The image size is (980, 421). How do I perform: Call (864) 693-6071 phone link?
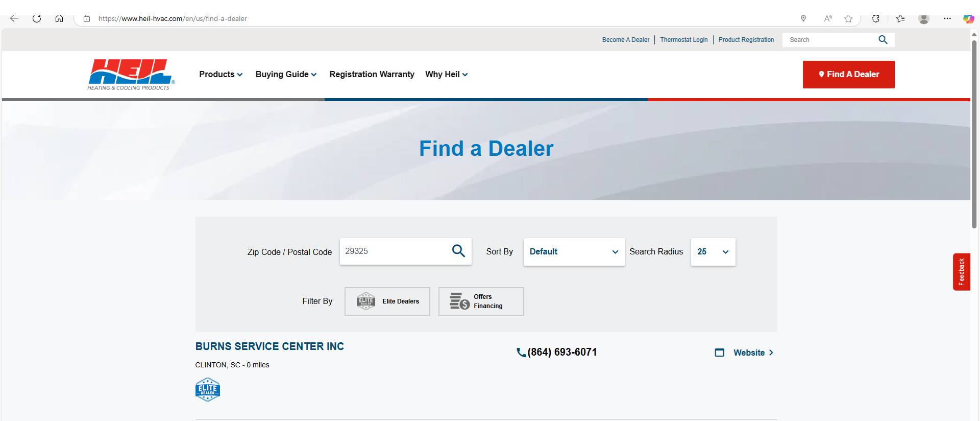[562, 353]
